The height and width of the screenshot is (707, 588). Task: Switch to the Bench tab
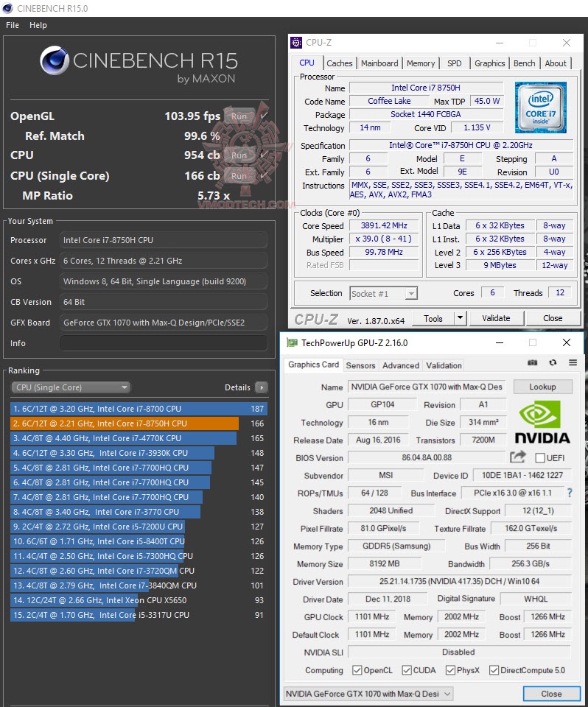pyautogui.click(x=525, y=63)
